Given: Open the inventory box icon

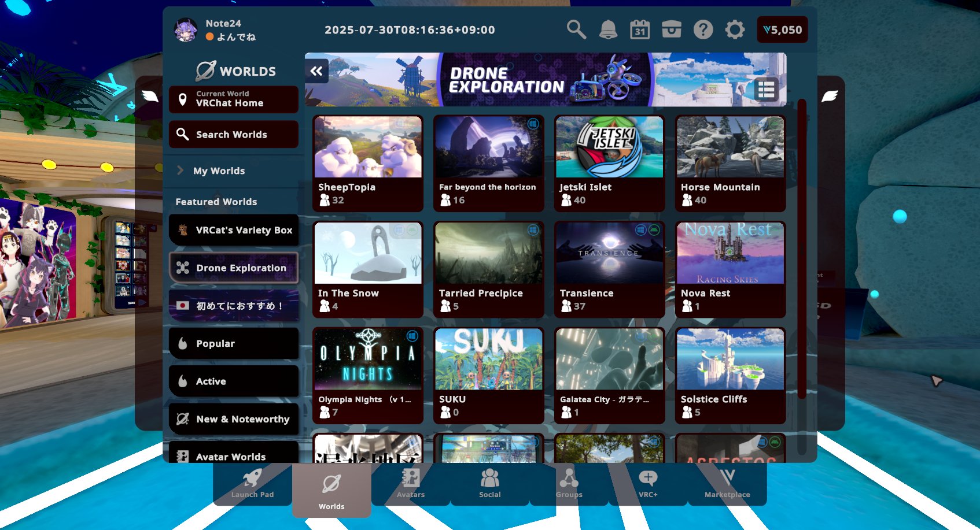Looking at the screenshot, I should tap(672, 29).
